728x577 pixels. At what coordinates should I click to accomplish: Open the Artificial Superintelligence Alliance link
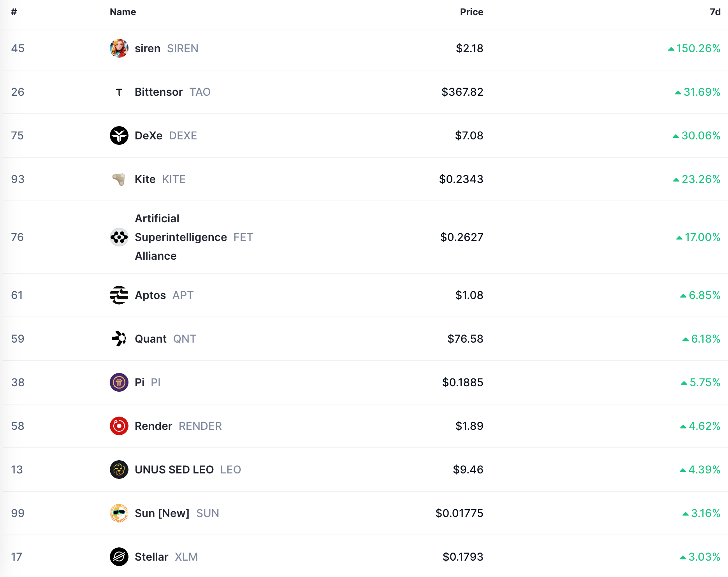point(181,237)
